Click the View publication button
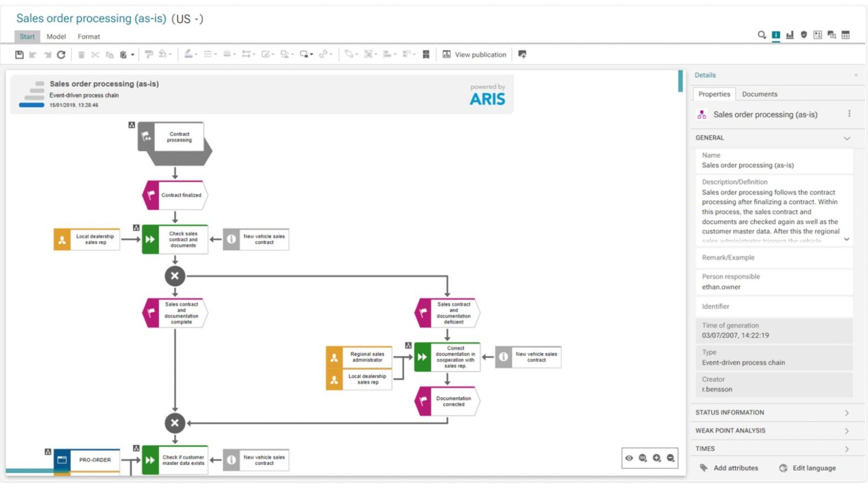This screenshot has width=868, height=488. [x=480, y=54]
